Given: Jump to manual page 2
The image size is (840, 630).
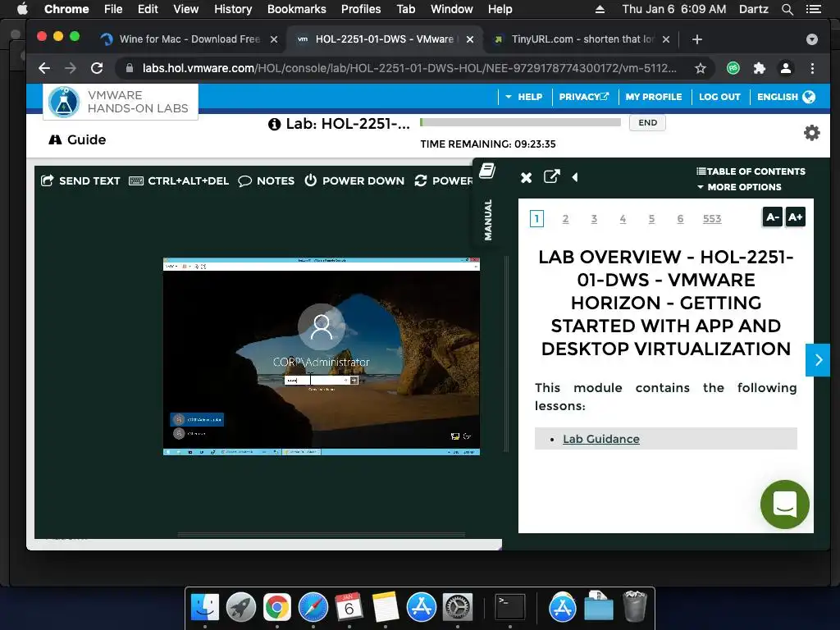Looking at the screenshot, I should point(565,218).
